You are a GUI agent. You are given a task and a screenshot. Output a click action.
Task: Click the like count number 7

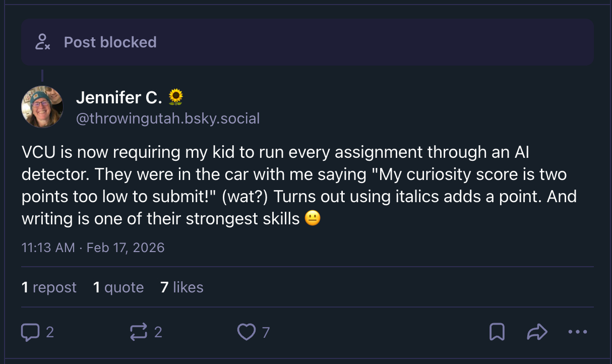[266, 332]
